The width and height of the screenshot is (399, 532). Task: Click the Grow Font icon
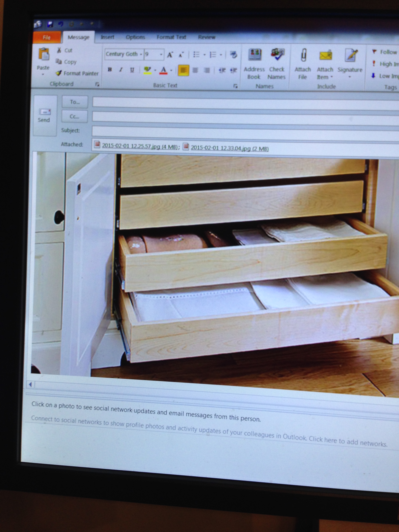click(170, 55)
